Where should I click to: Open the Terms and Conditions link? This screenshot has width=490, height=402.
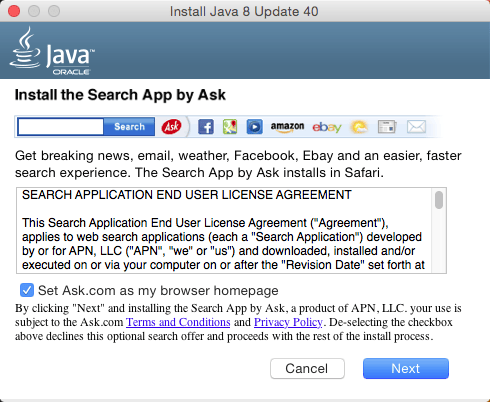click(x=178, y=322)
